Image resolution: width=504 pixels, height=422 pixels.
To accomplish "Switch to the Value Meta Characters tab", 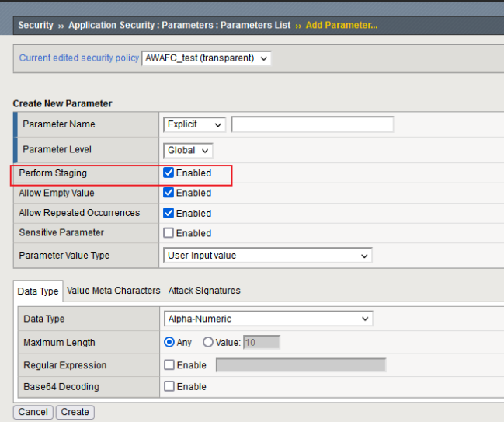I will click(113, 291).
